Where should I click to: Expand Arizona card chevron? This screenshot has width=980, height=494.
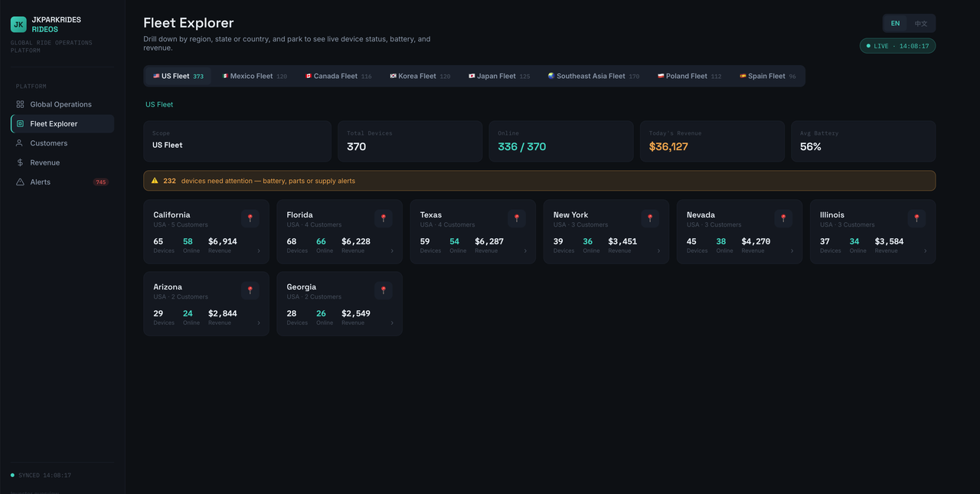click(x=259, y=323)
